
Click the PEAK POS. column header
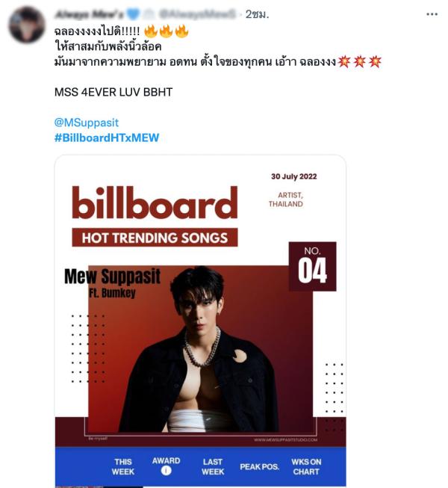pyautogui.click(x=259, y=467)
